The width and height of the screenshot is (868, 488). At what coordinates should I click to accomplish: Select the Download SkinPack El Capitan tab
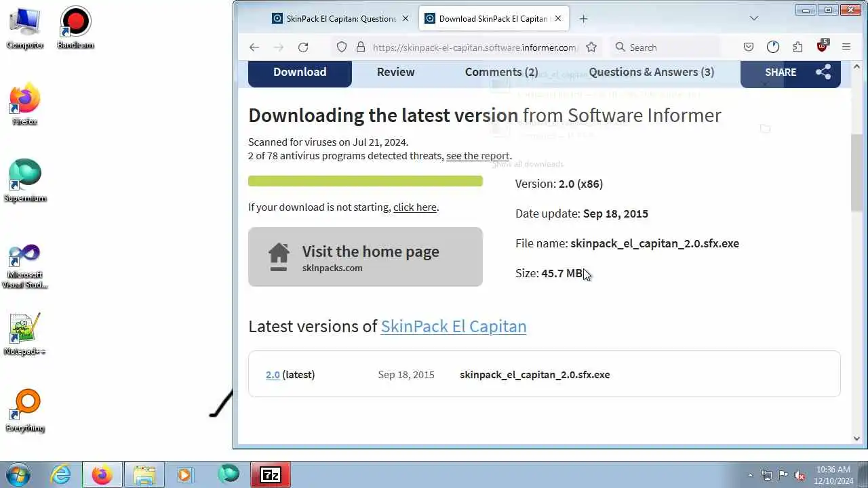[x=494, y=18]
